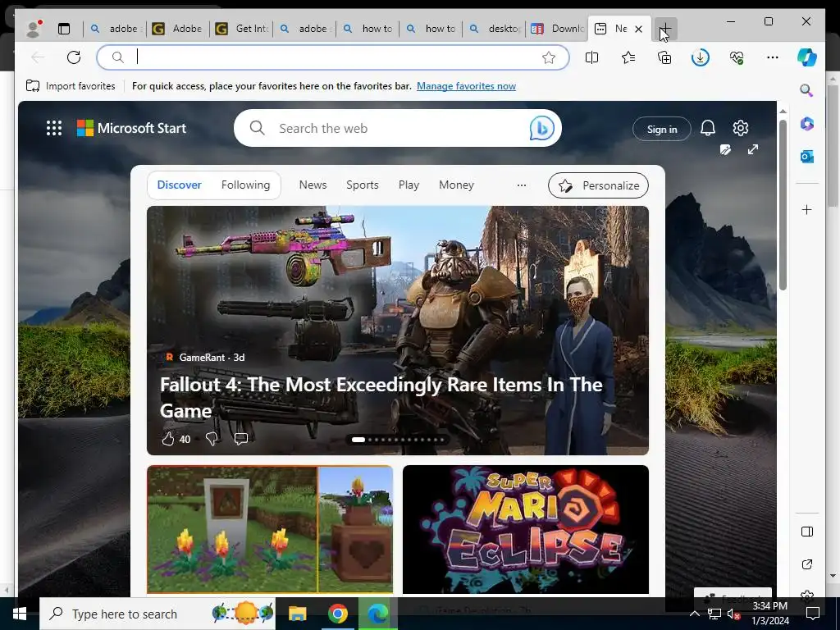Open the Favorites list icon
The image size is (840, 630).
(628, 57)
